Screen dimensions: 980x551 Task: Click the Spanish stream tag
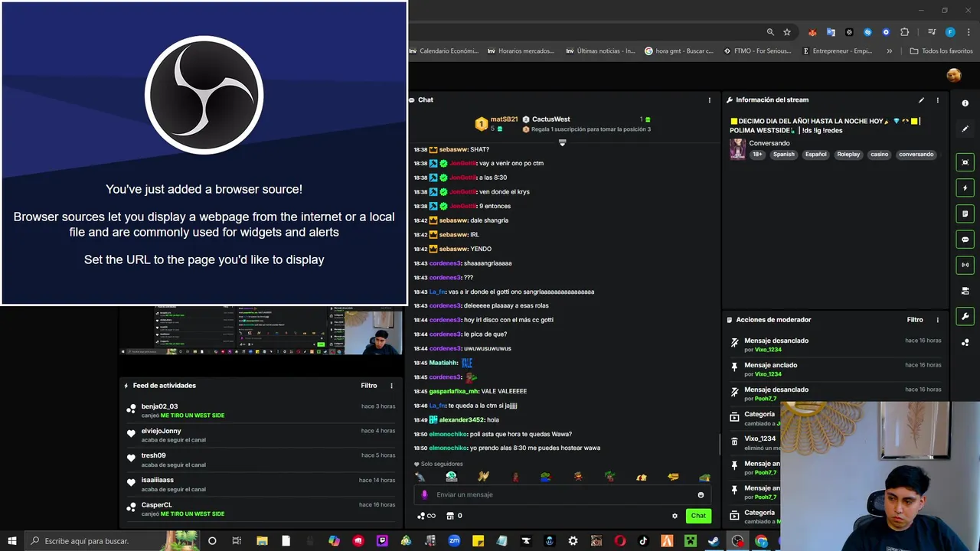click(783, 155)
